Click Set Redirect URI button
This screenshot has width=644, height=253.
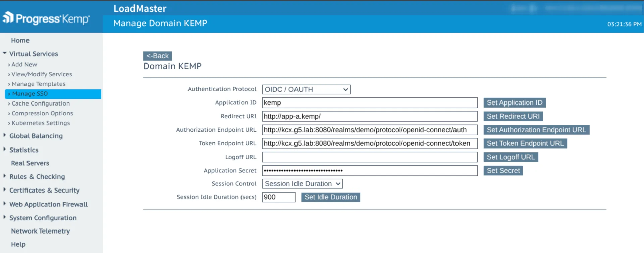click(x=513, y=116)
